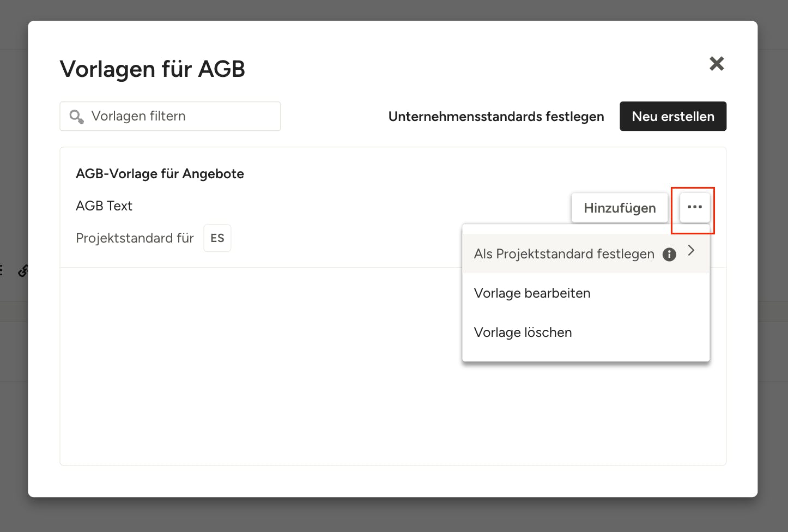Click the magnifier icon in filter field
The height and width of the screenshot is (532, 788).
click(76, 117)
